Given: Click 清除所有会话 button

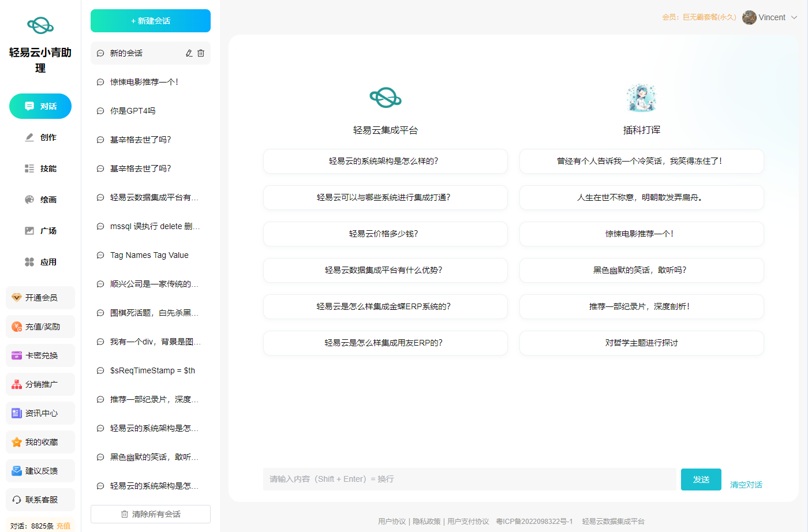Looking at the screenshot, I should point(151,514).
